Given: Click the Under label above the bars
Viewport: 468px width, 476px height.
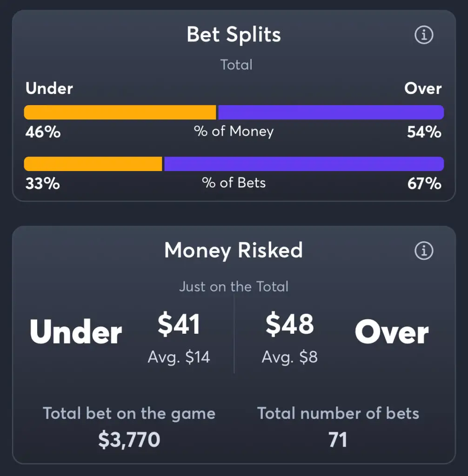Looking at the screenshot, I should click(49, 88).
